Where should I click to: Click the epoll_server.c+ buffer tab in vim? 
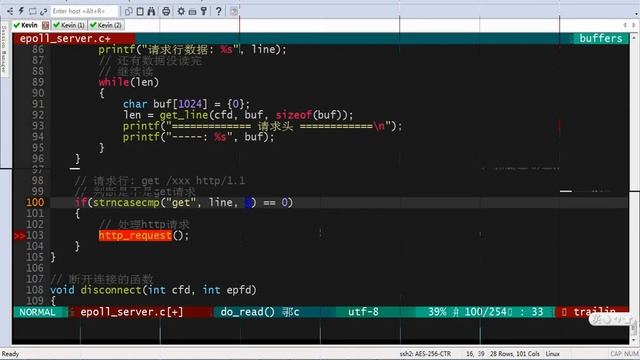(x=65, y=39)
